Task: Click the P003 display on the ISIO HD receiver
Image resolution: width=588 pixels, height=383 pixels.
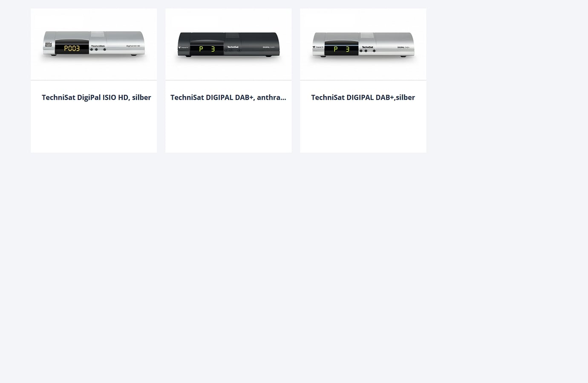Action: [x=72, y=49]
